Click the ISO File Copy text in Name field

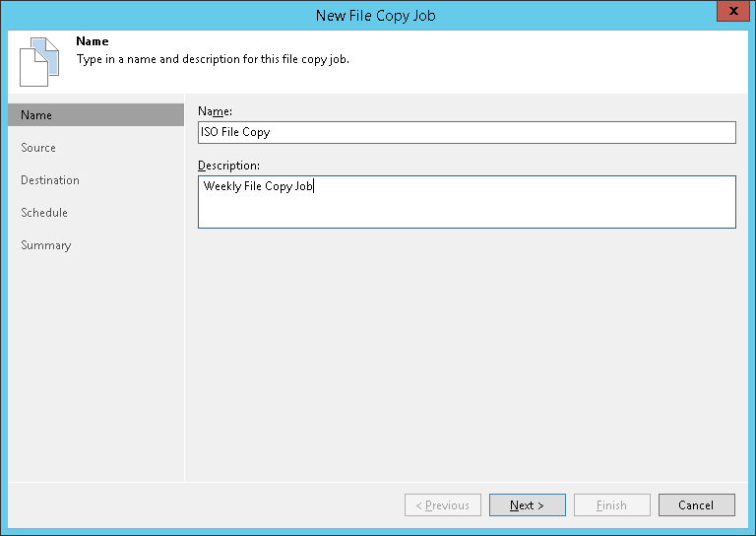[234, 132]
